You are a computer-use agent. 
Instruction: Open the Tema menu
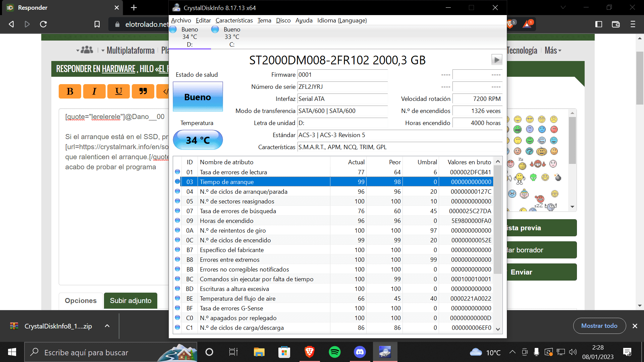pos(264,20)
